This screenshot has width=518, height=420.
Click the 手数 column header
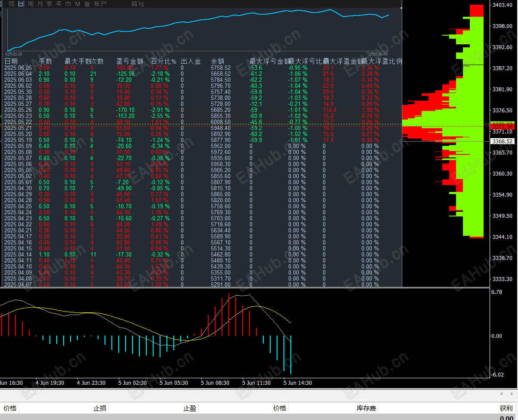[x=46, y=62]
